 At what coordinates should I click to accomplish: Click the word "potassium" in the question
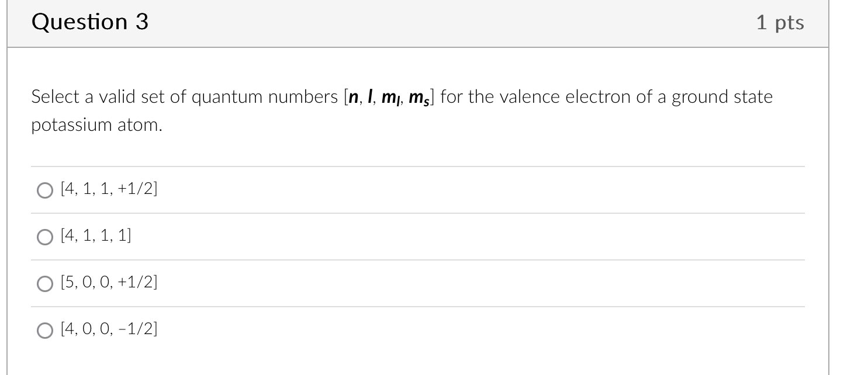tap(67, 126)
